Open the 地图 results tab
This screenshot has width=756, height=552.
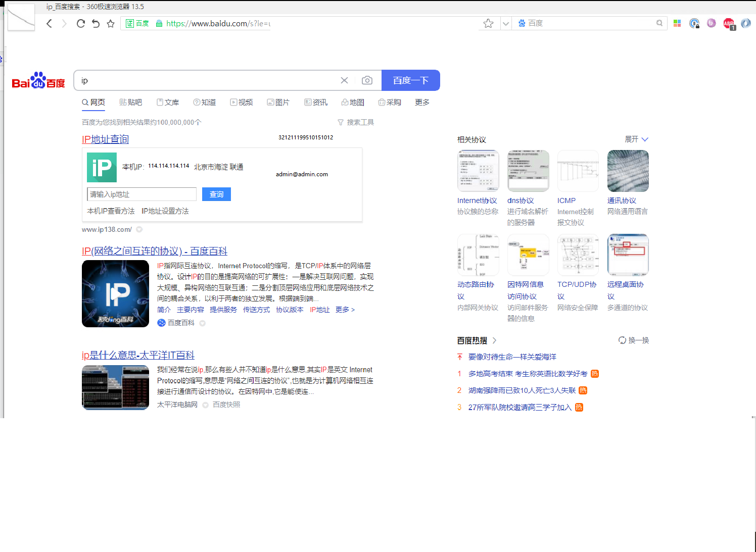point(353,102)
